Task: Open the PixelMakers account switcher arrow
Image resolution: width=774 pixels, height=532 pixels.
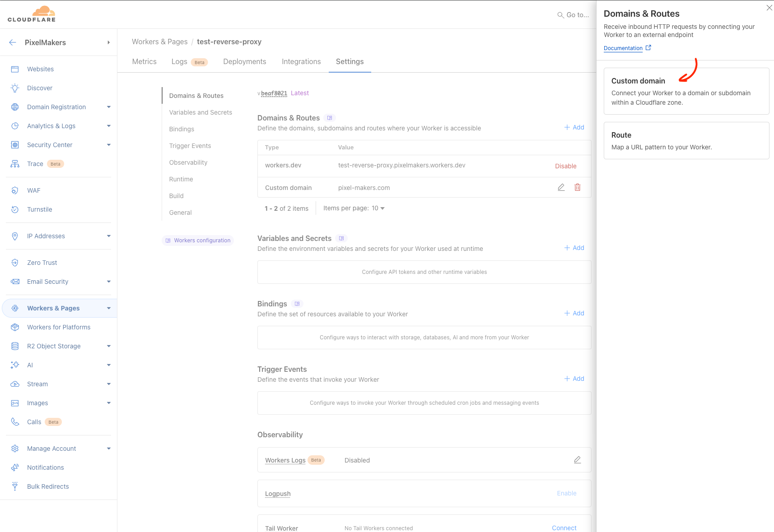Action: [x=108, y=42]
